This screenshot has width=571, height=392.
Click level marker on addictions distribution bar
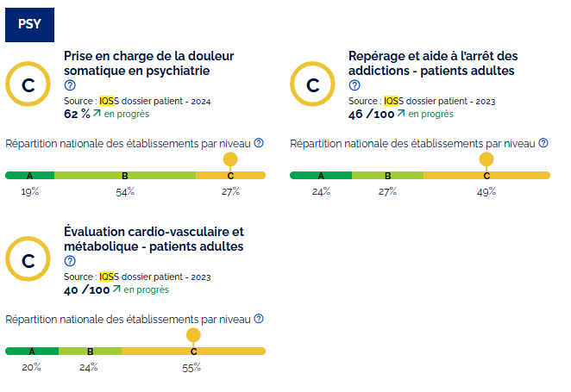click(x=486, y=159)
